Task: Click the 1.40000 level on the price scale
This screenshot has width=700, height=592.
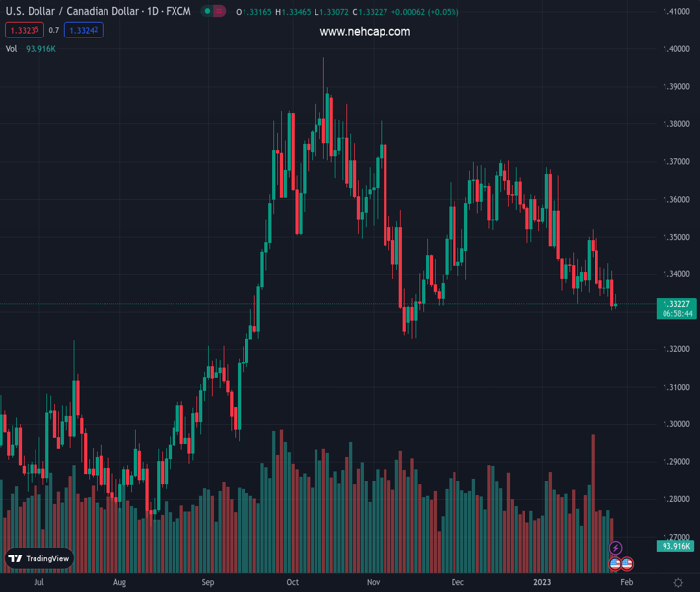Action: (675, 49)
